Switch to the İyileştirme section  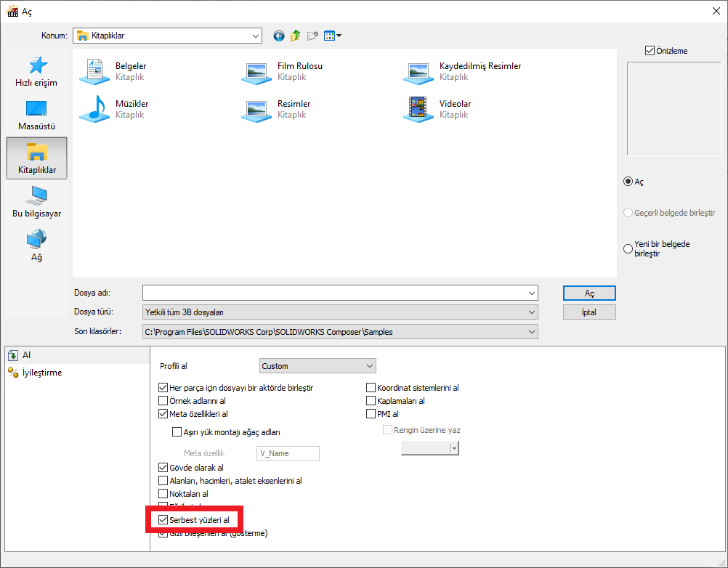[42, 373]
